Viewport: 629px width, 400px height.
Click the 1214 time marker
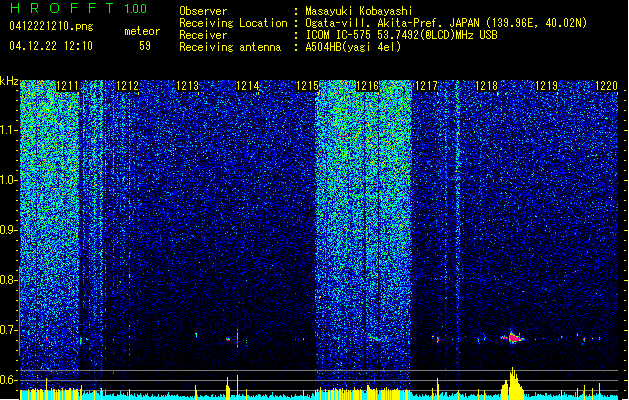(x=248, y=86)
